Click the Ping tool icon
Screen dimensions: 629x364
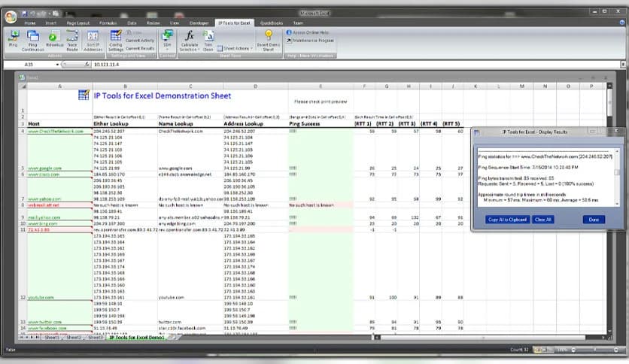(14, 39)
